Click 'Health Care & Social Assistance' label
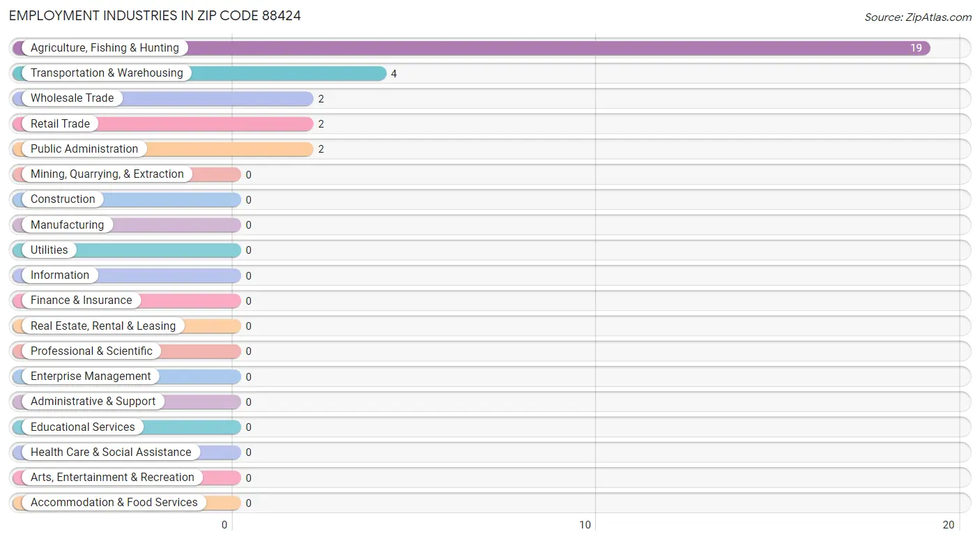980x541 pixels. pos(111,452)
